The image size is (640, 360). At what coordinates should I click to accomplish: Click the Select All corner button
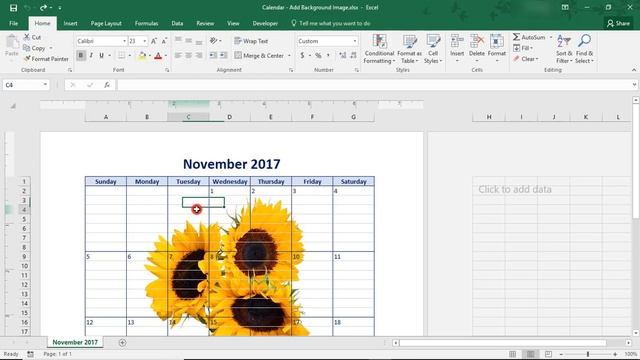click(13, 106)
